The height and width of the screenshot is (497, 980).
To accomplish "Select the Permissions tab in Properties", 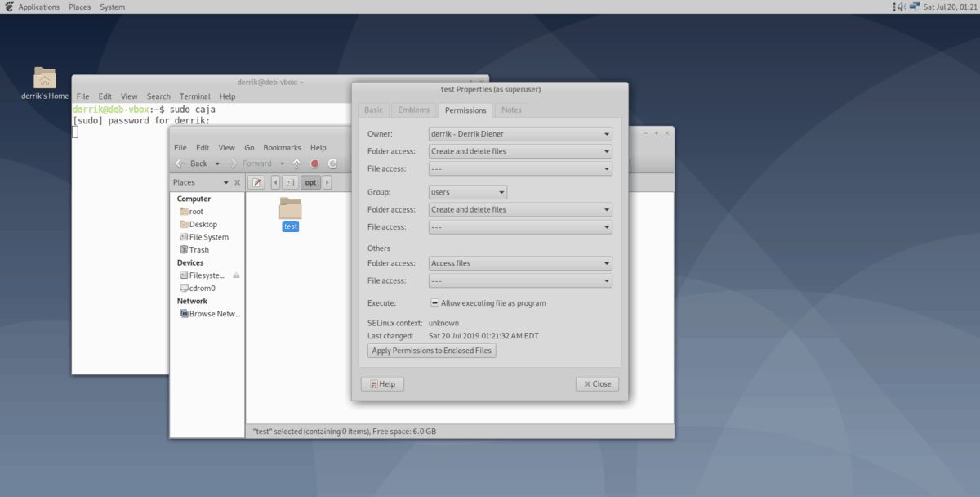I will coord(465,110).
